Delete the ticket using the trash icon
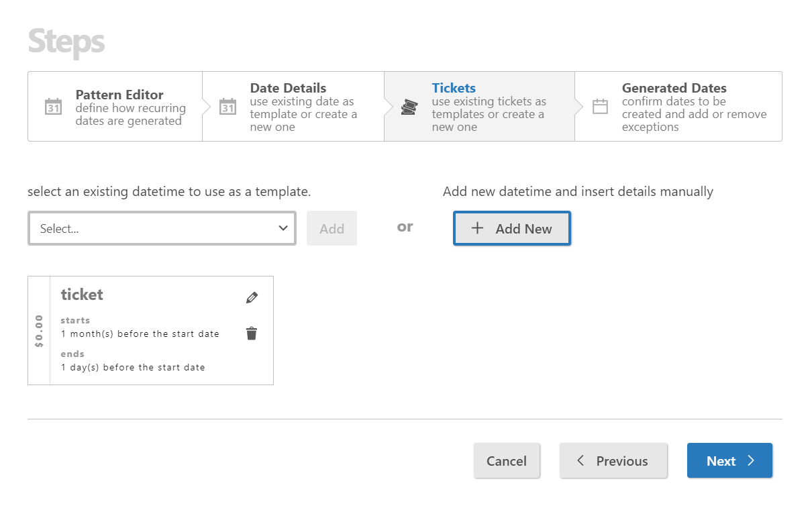 (x=252, y=334)
